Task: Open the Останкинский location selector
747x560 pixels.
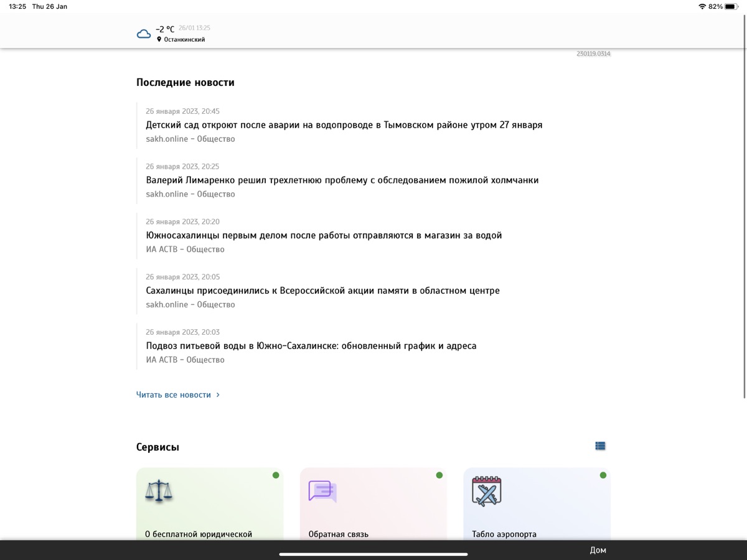Action: click(x=184, y=40)
